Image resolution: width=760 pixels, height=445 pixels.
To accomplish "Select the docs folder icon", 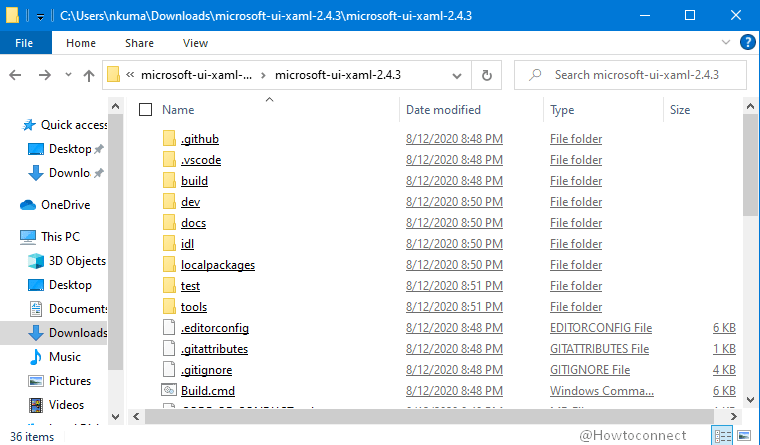I will 169,222.
